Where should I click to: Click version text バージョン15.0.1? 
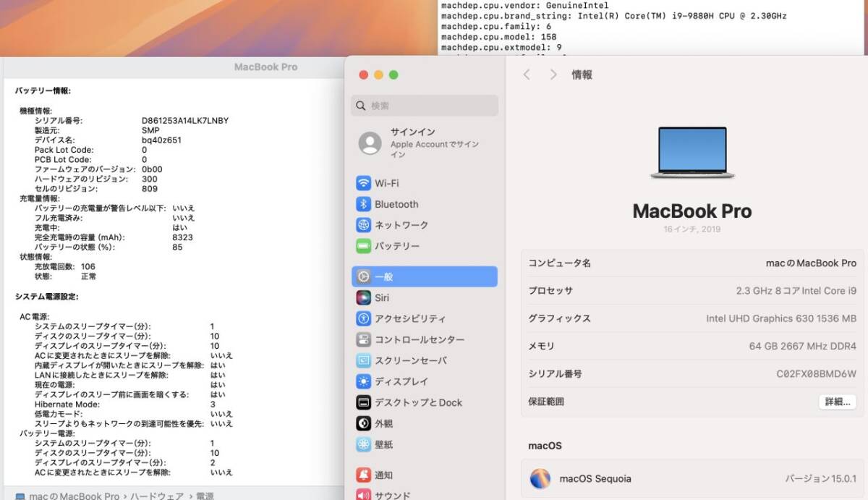pos(821,478)
